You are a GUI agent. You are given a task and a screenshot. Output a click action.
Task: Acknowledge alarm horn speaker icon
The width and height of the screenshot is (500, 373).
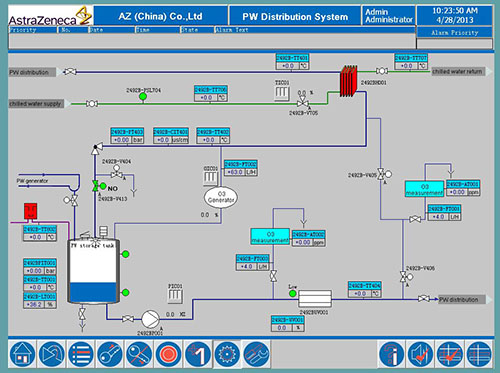coord(421,354)
